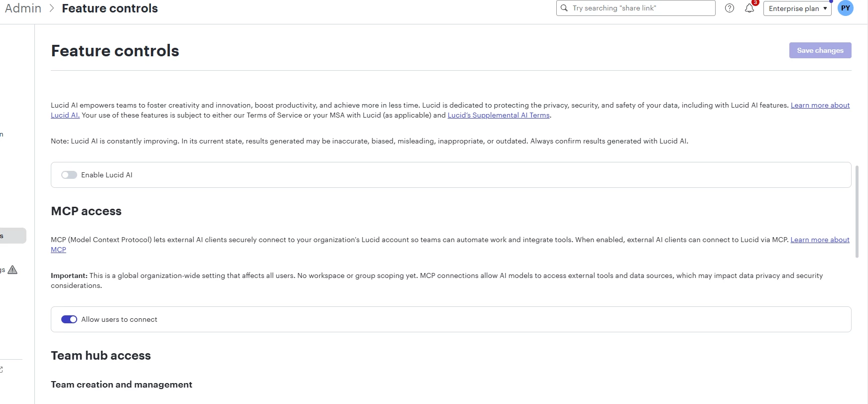Click the page vertical scrollbar

coord(857,212)
